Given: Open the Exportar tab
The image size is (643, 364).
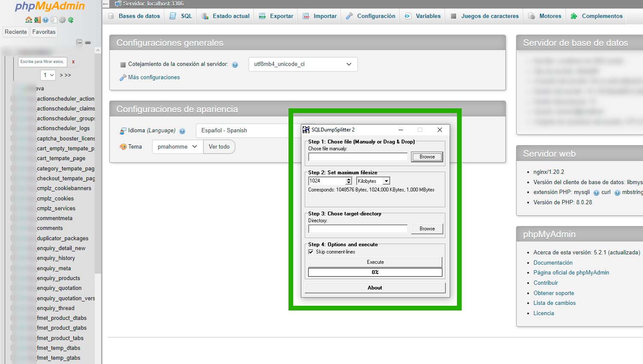Looking at the screenshot, I should point(276,16).
